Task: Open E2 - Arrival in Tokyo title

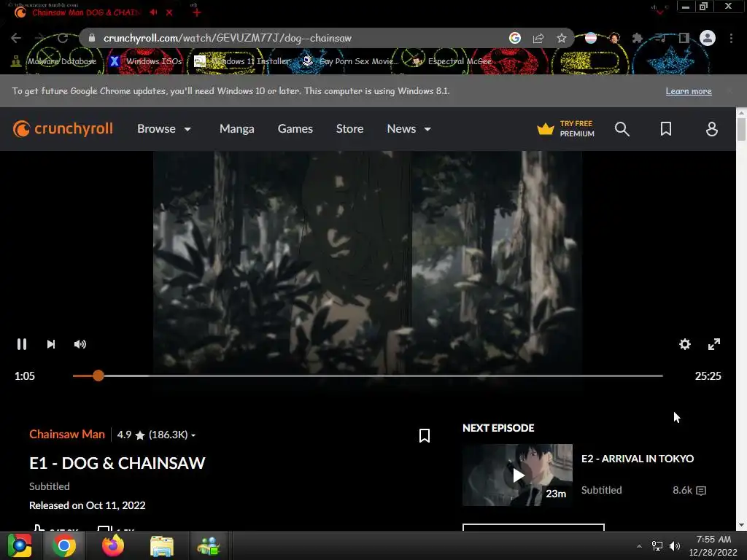Action: [x=638, y=459]
